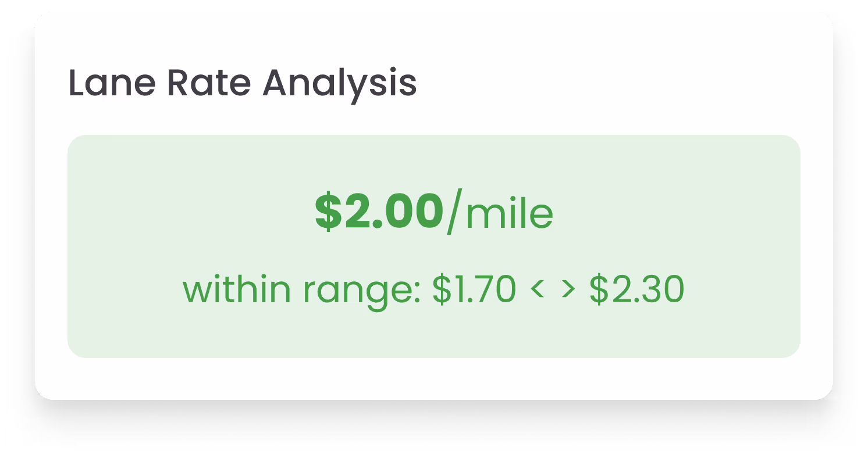Click the word 'Analysis' in the title

[339, 83]
